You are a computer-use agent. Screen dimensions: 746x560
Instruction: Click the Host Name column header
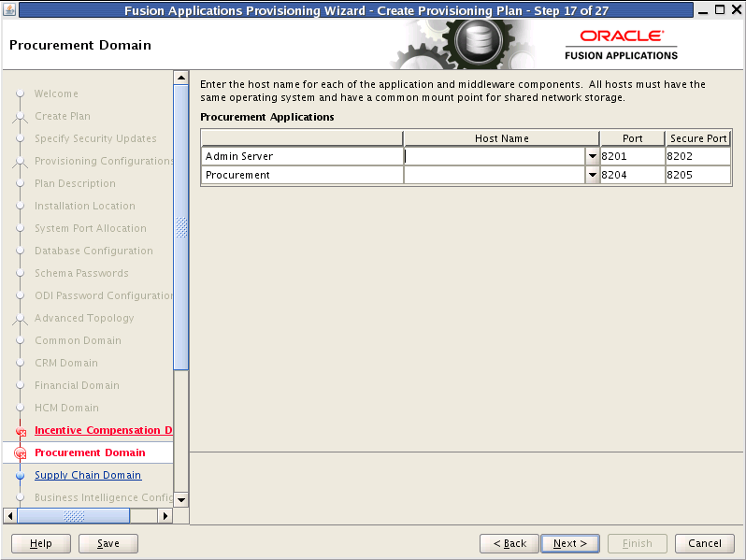[501, 138]
